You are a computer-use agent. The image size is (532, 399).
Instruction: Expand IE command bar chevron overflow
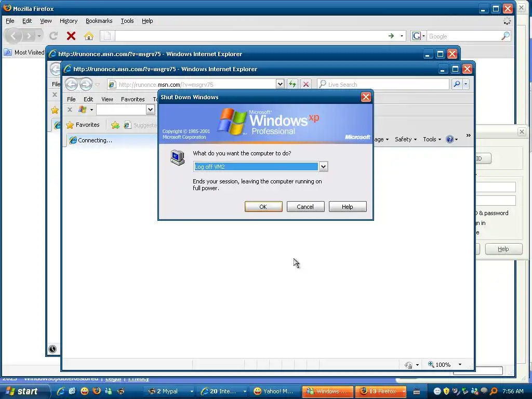[x=469, y=135]
